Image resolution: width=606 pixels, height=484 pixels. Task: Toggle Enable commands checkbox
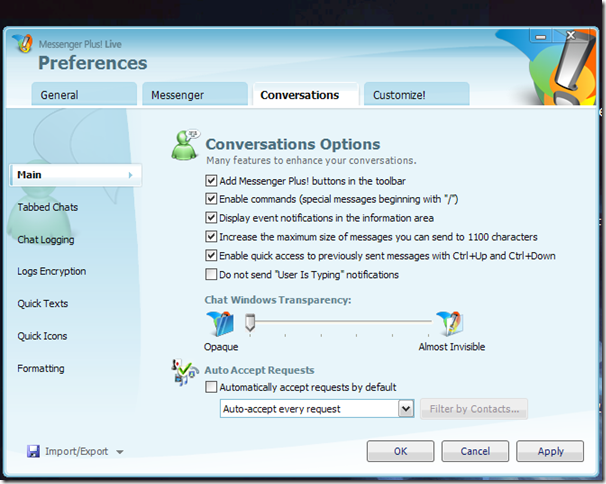click(x=211, y=199)
